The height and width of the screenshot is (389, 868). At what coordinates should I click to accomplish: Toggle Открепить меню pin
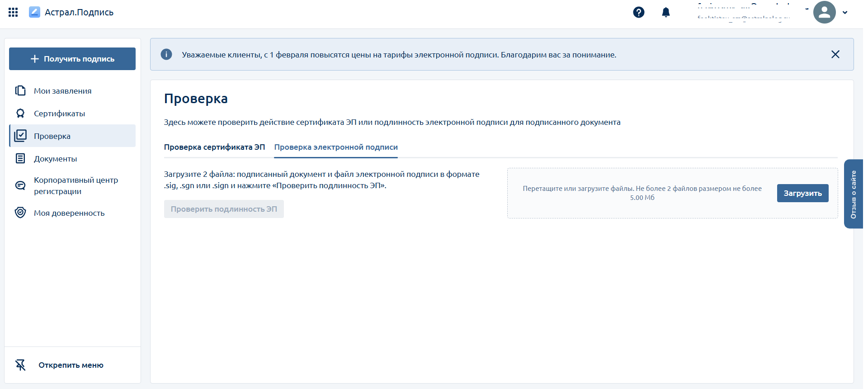[x=71, y=365]
